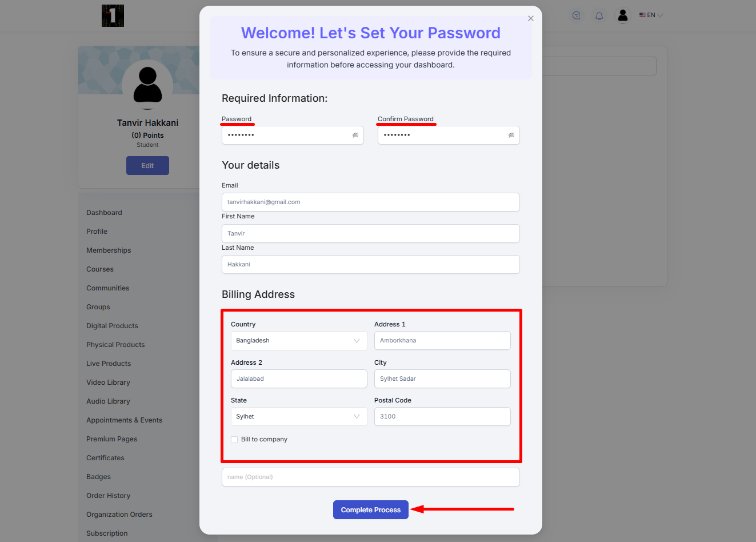The image size is (756, 542).
Task: Select Certificates in the sidebar
Action: (105, 458)
